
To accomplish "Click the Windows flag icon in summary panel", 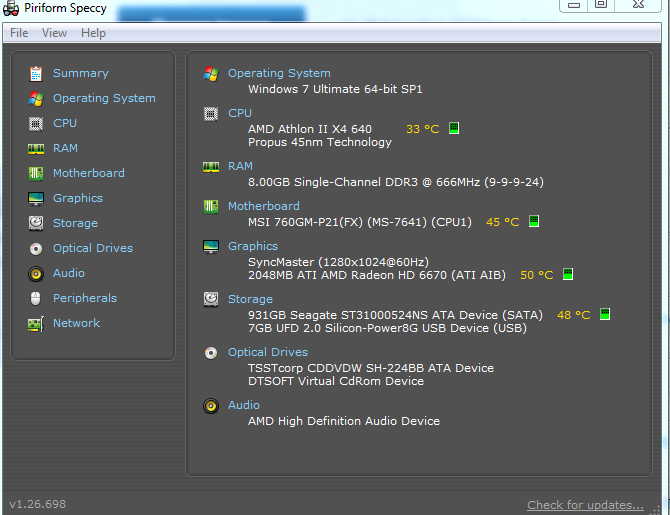I will [x=211, y=74].
